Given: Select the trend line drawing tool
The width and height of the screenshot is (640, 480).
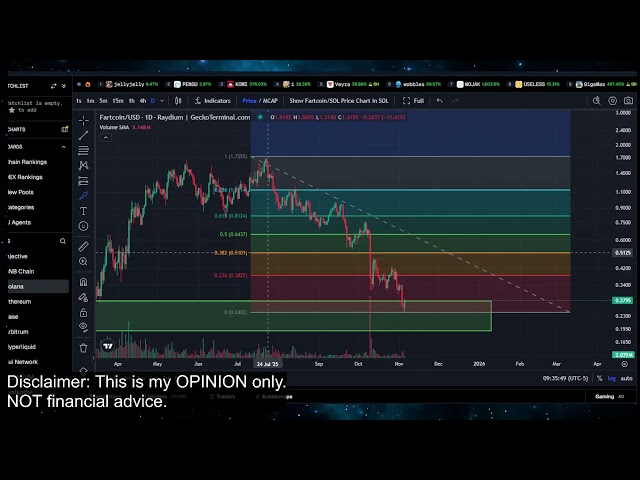Looking at the screenshot, I should pos(84,135).
